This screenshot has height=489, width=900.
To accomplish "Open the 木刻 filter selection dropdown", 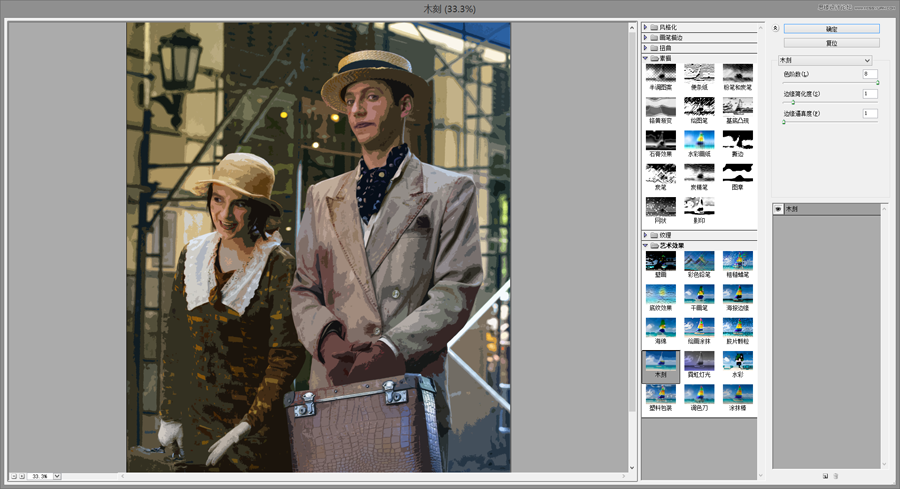I will pos(825,61).
